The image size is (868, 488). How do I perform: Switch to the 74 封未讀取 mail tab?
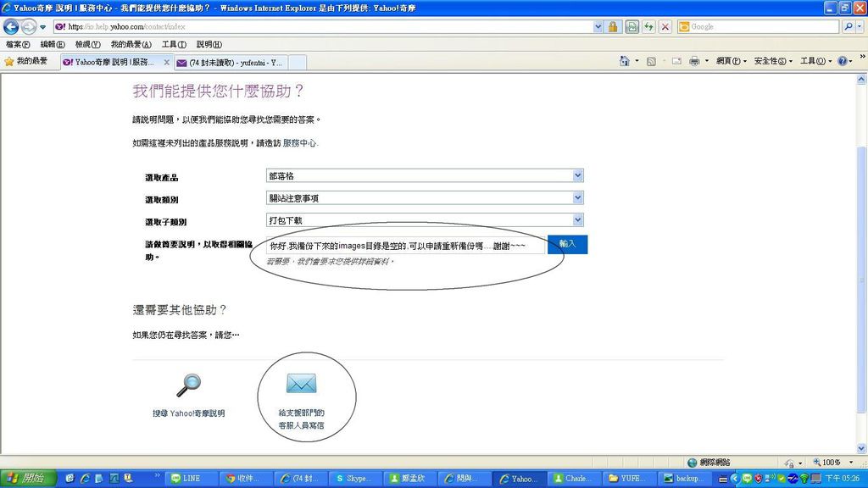click(231, 63)
